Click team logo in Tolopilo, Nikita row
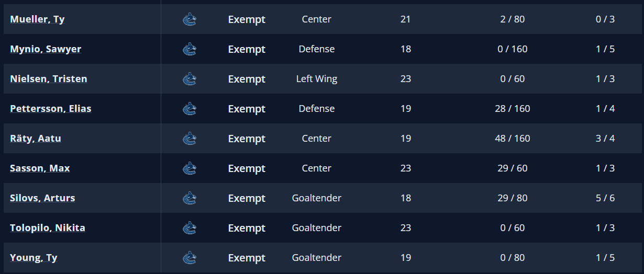This screenshot has width=644, height=274. click(x=190, y=228)
